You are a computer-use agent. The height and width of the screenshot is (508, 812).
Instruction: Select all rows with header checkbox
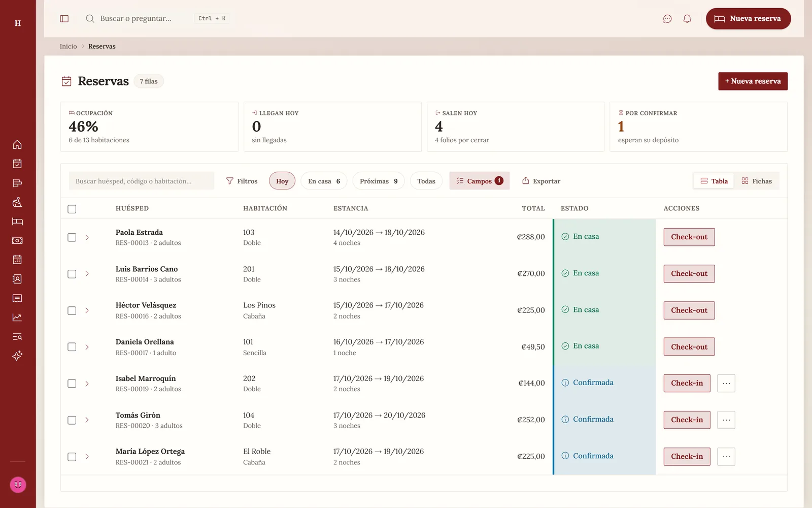pos(72,209)
